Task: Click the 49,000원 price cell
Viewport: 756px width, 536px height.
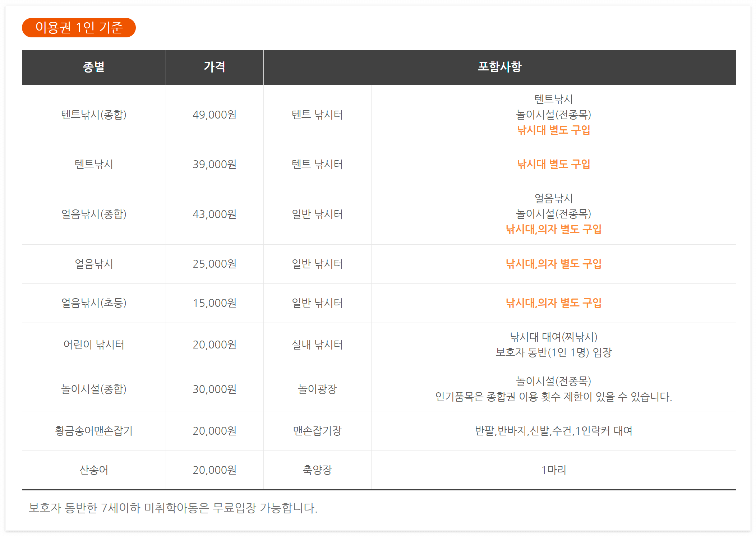Action: tap(215, 115)
